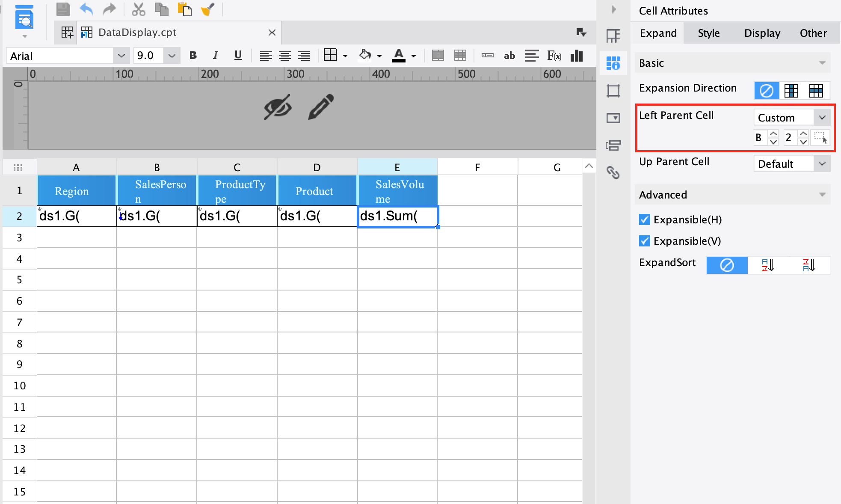Click the format painter brush icon
Image resolution: width=841 pixels, height=504 pixels.
(208, 9)
